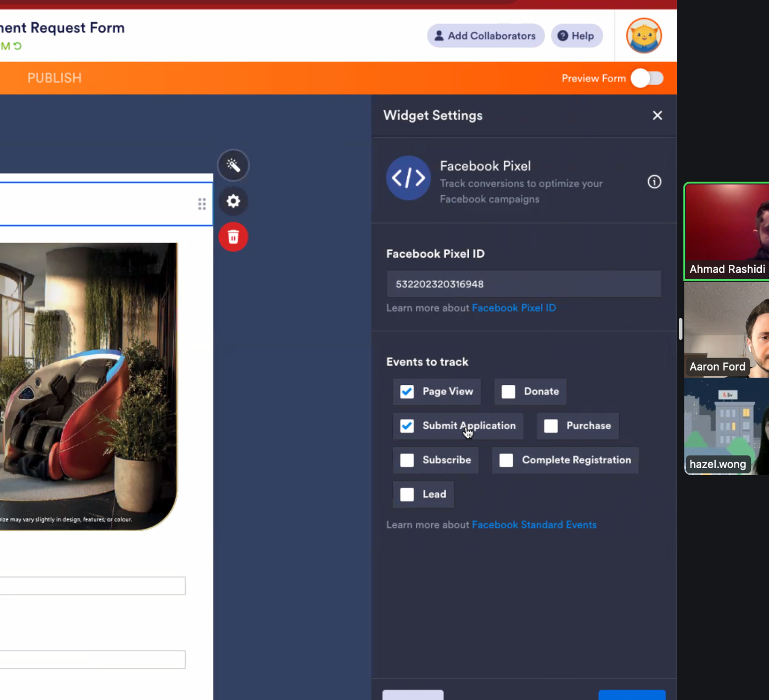Open widget settings gear icon
769x700 pixels.
pyautogui.click(x=233, y=201)
